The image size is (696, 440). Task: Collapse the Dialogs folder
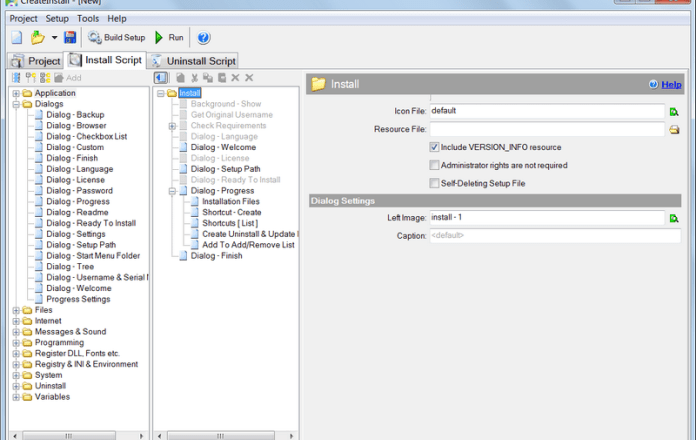coord(16,104)
